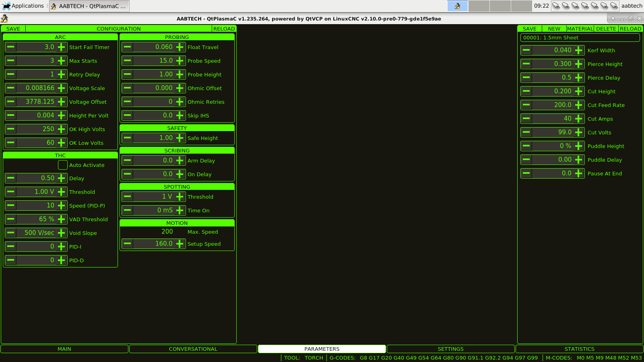Decrease OK Low Volts value
Image resolution: width=644 pixels, height=362 pixels.
point(11,143)
